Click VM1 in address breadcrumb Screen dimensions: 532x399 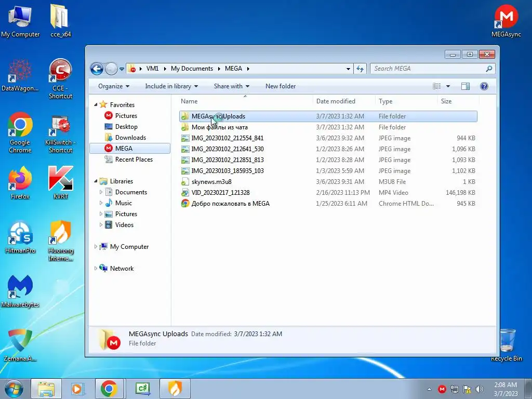click(x=152, y=69)
